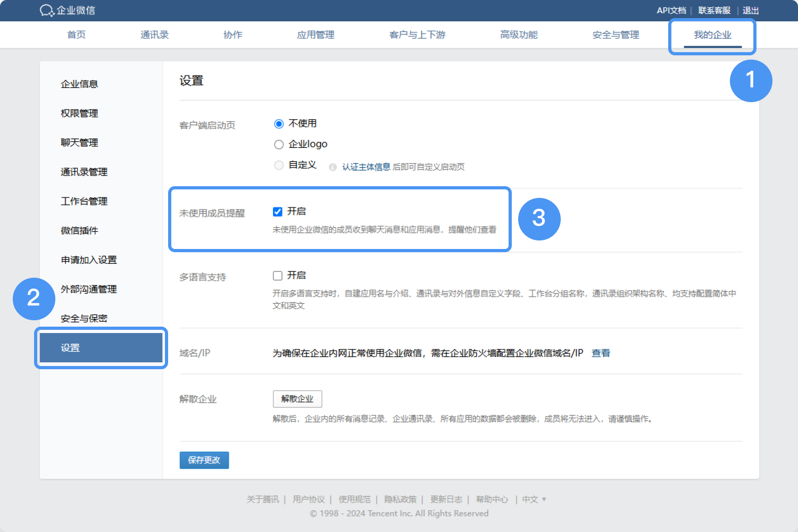Image resolution: width=798 pixels, height=532 pixels.
Task: Click the 解散企业 button
Action: [x=297, y=399]
